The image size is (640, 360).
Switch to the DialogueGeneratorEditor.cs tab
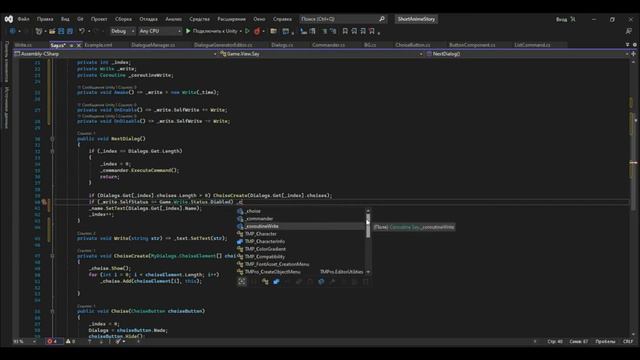223,45
